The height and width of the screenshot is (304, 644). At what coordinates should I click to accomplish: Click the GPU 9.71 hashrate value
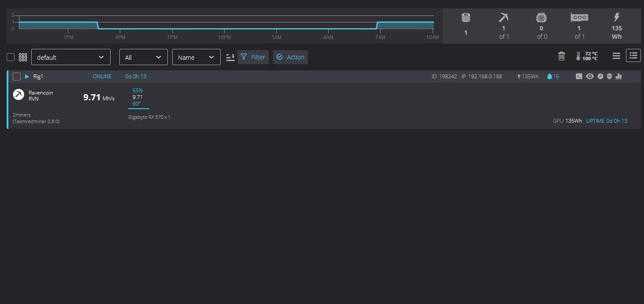tap(137, 97)
